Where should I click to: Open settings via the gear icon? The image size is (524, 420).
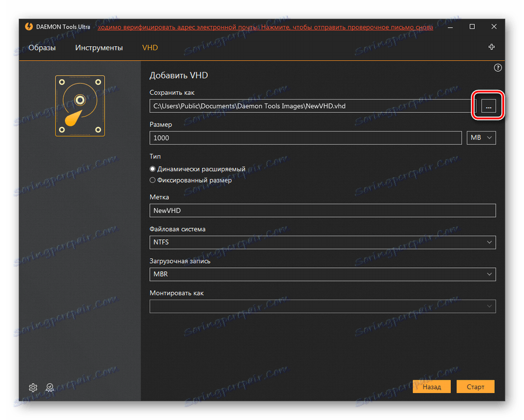pos(33,387)
